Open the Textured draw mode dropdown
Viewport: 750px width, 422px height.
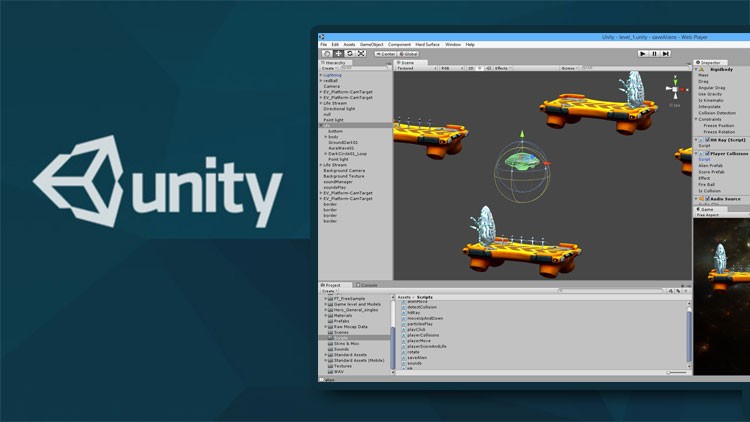416,68
